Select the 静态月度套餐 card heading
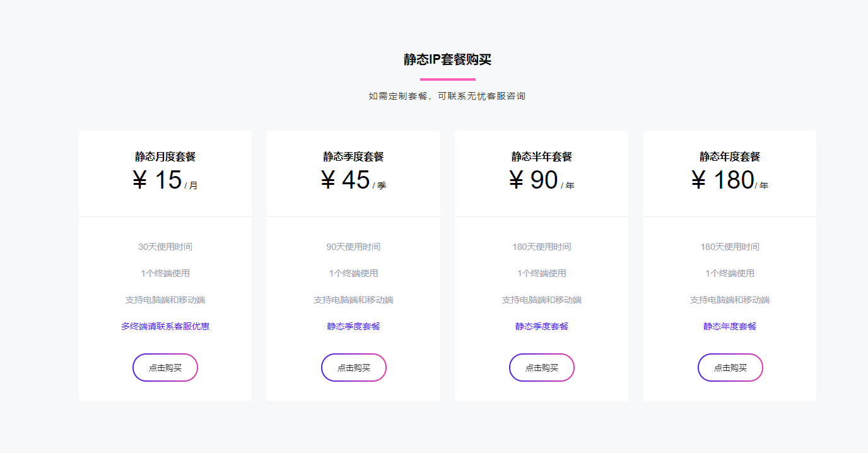This screenshot has height=453, width=868. 165,156
